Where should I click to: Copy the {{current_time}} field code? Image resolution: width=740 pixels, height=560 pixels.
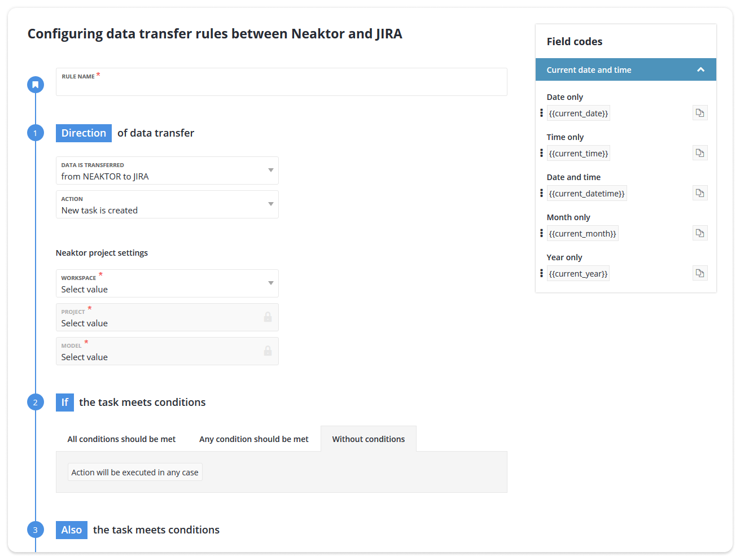tap(700, 152)
